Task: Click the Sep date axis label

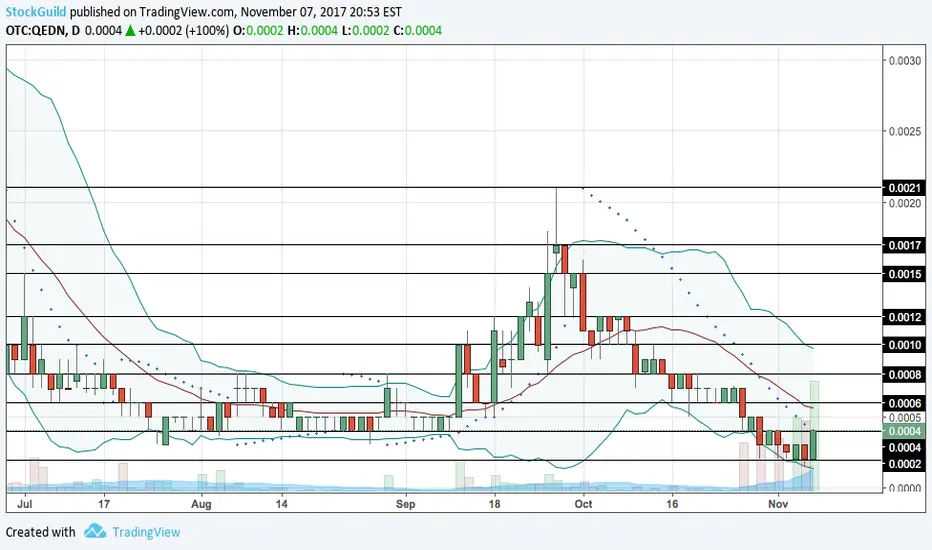Action: pos(405,504)
